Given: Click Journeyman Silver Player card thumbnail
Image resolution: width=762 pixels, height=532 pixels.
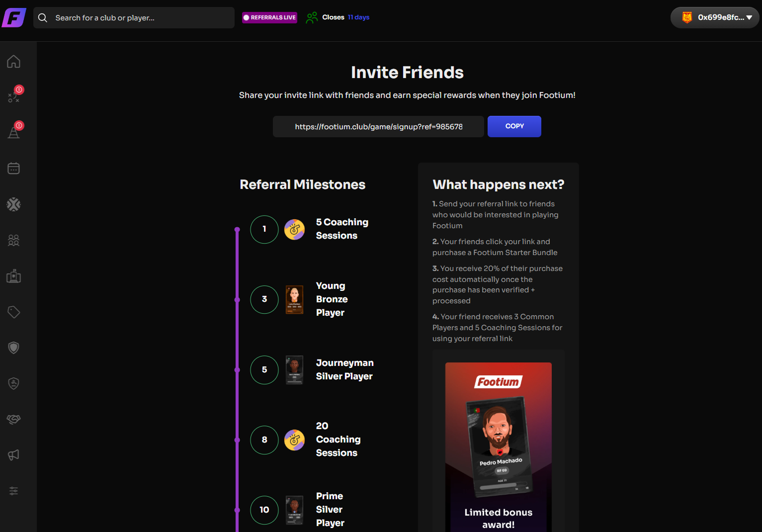Looking at the screenshot, I should click(x=294, y=370).
